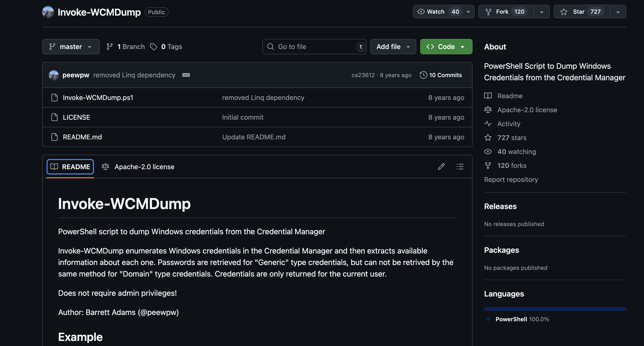Click the search magnifier icon in Go to file

271,47
